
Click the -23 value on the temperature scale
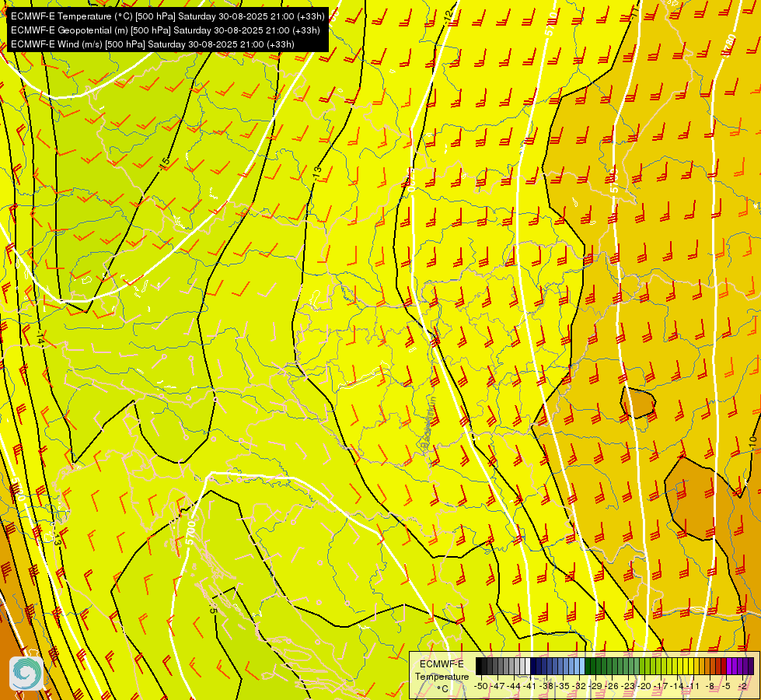(629, 686)
